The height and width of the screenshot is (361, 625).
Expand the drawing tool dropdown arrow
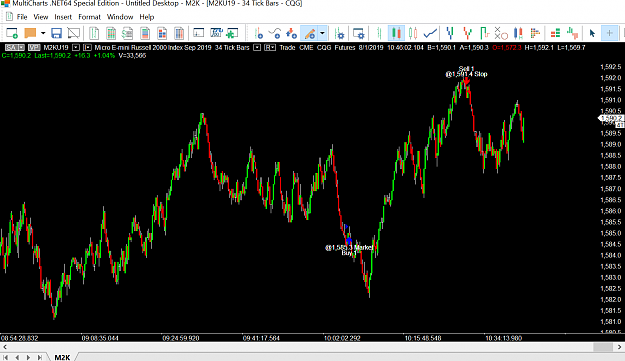(x=322, y=33)
